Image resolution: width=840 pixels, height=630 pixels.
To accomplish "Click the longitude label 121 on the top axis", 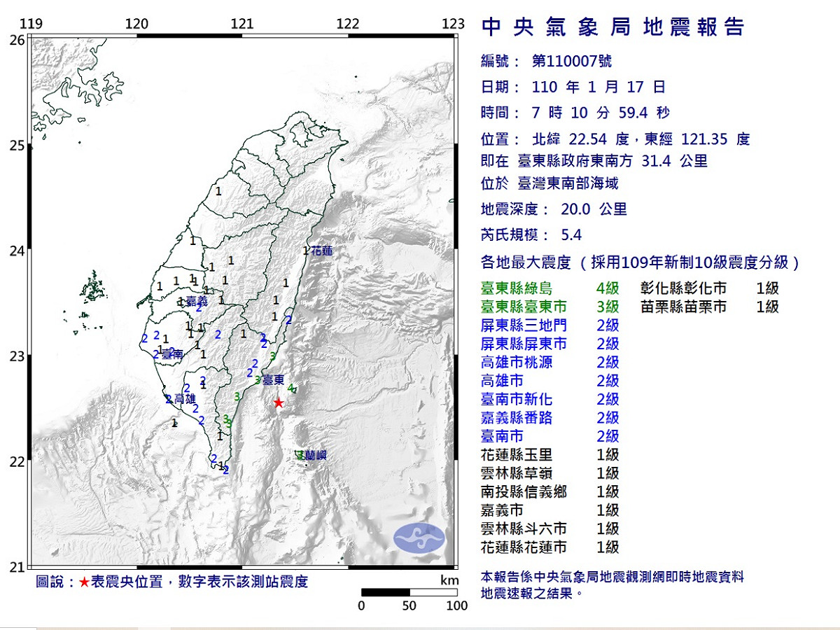I will (242, 23).
